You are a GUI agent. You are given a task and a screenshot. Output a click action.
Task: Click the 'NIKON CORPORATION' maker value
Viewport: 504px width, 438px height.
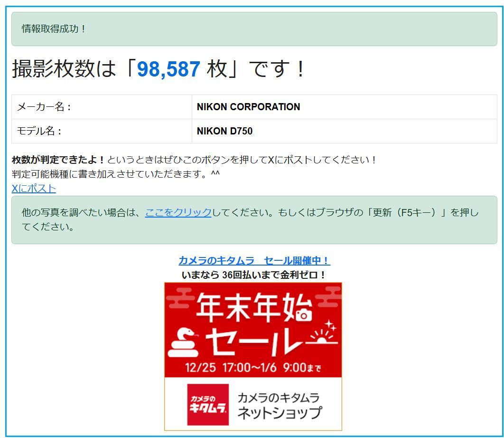(x=249, y=107)
